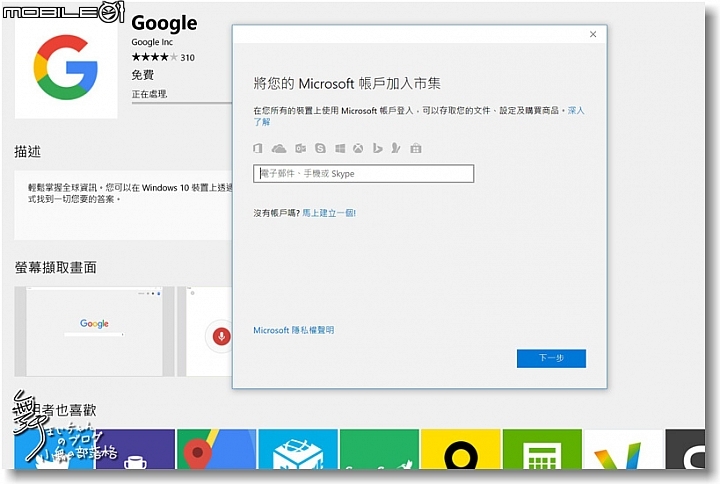Image resolution: width=720 pixels, height=484 pixels.
Task: Open the microphone voice search screenshot thumbnail
Action: pos(205,331)
